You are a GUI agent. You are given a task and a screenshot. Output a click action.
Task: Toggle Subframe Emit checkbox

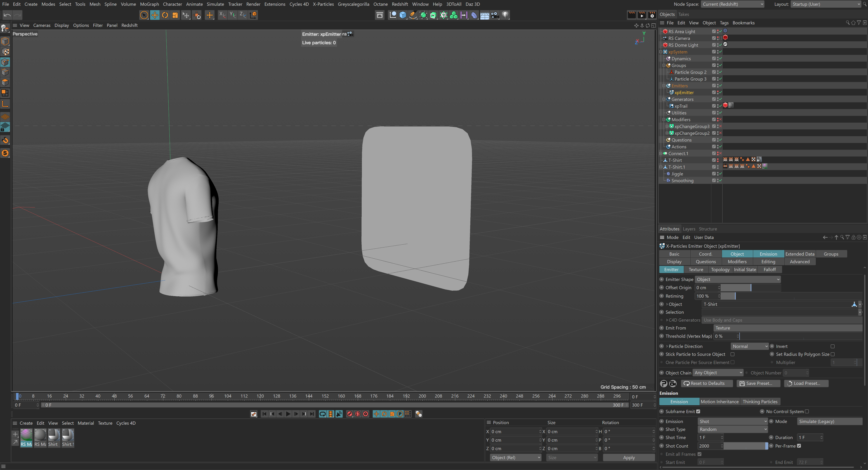[698, 412]
